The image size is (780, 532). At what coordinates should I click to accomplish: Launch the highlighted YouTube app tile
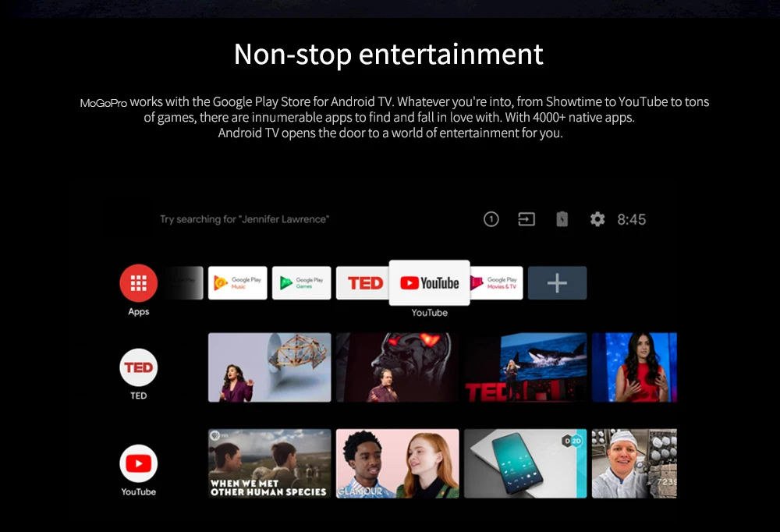pos(429,282)
